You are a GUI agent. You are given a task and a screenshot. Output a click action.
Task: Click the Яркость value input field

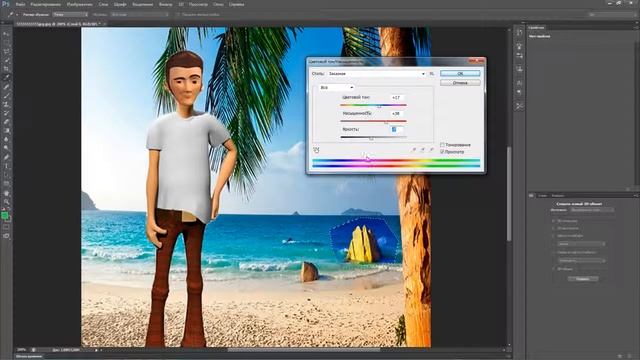(x=397, y=129)
